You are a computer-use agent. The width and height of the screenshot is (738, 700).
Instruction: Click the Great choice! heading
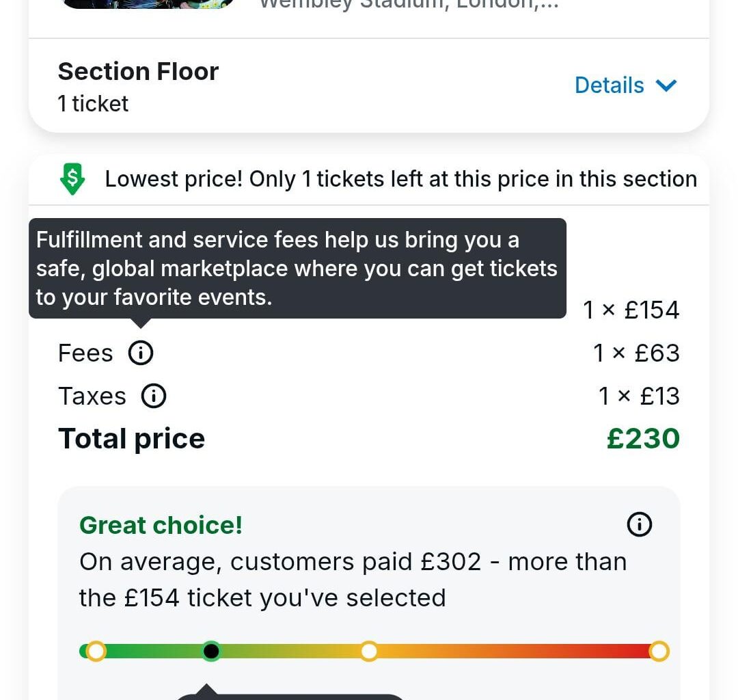pos(161,525)
